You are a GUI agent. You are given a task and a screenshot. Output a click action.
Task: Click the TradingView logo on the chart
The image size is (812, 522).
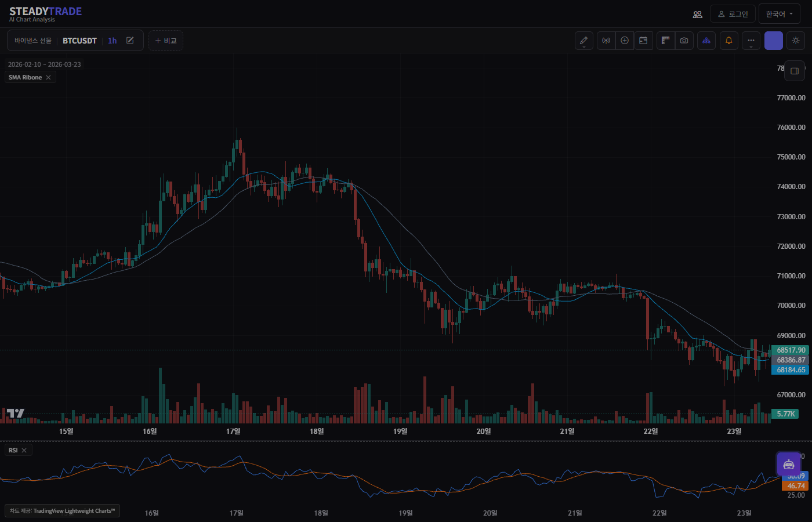[16, 413]
